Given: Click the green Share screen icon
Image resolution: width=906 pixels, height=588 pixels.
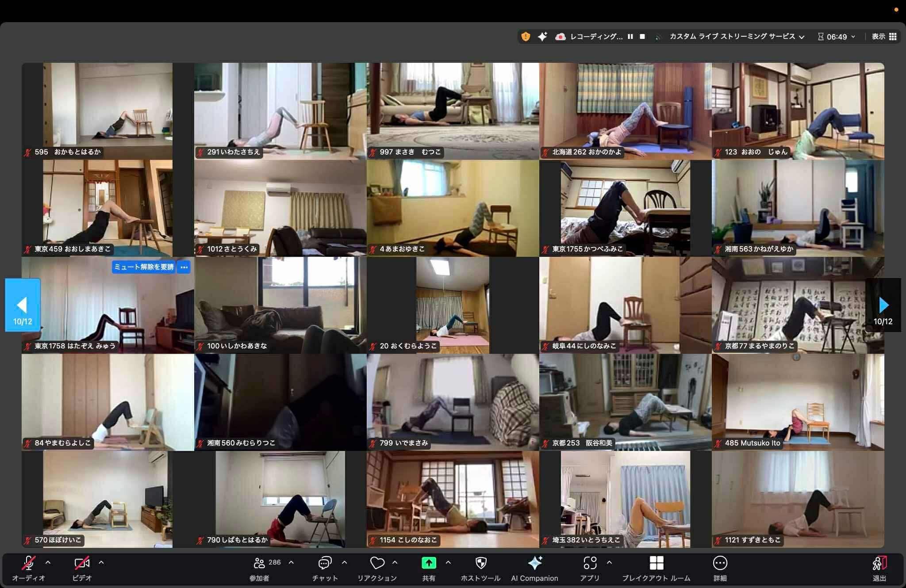Looking at the screenshot, I should (x=428, y=563).
